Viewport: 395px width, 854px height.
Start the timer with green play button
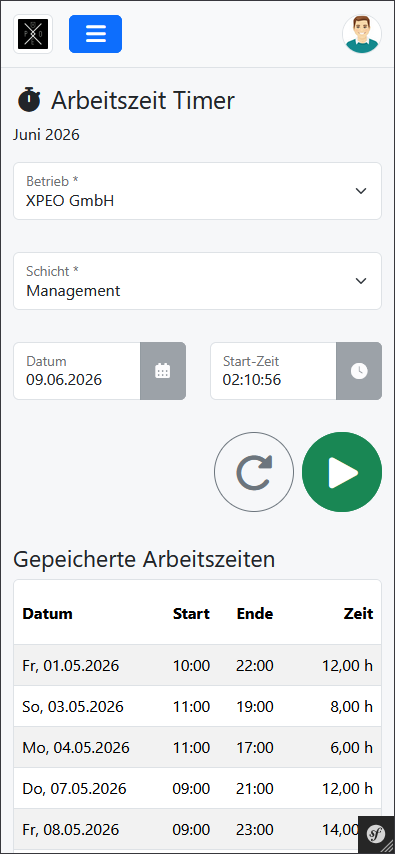coord(342,472)
